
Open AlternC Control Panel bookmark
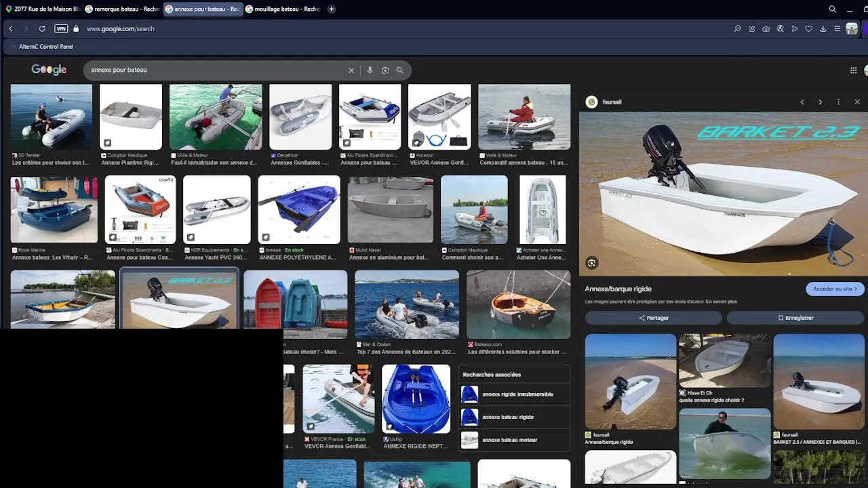pos(41,47)
